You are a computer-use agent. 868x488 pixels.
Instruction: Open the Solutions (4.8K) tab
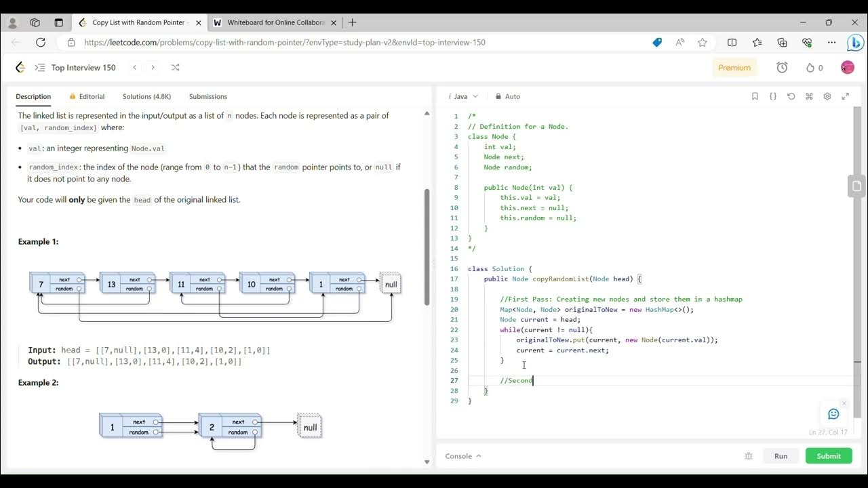pyautogui.click(x=146, y=96)
